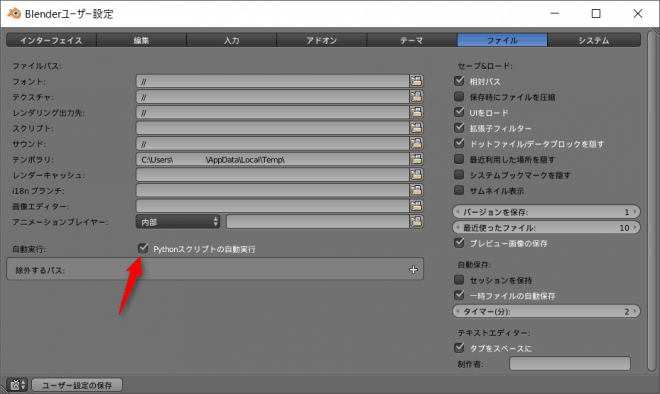Click the Blender logo in title bar
Screen dimensions: 660x394
click(14, 13)
